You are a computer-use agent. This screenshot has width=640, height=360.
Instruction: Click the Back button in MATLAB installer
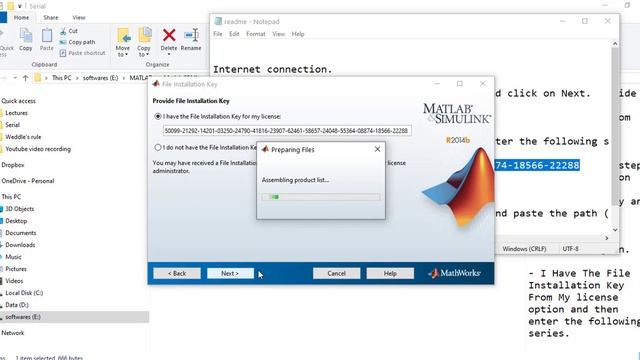click(177, 273)
